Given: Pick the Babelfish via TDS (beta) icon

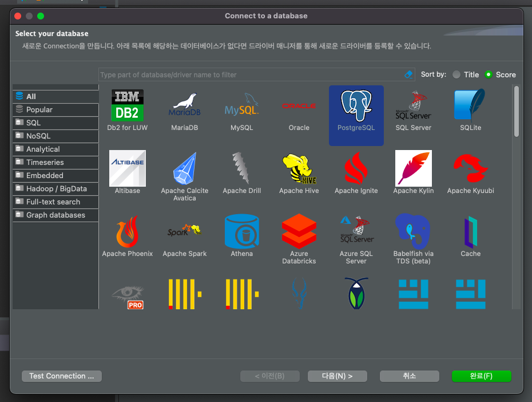Looking at the screenshot, I should [x=412, y=231].
